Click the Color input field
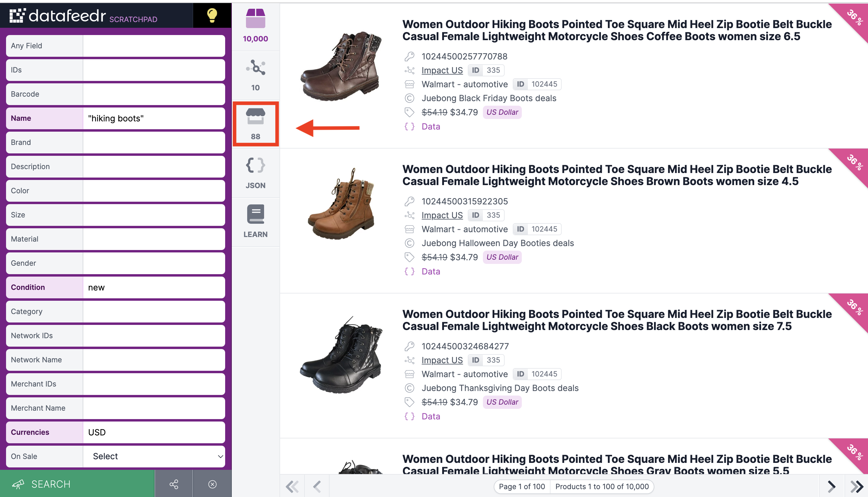Screen dimensions: 868x497 click(154, 191)
